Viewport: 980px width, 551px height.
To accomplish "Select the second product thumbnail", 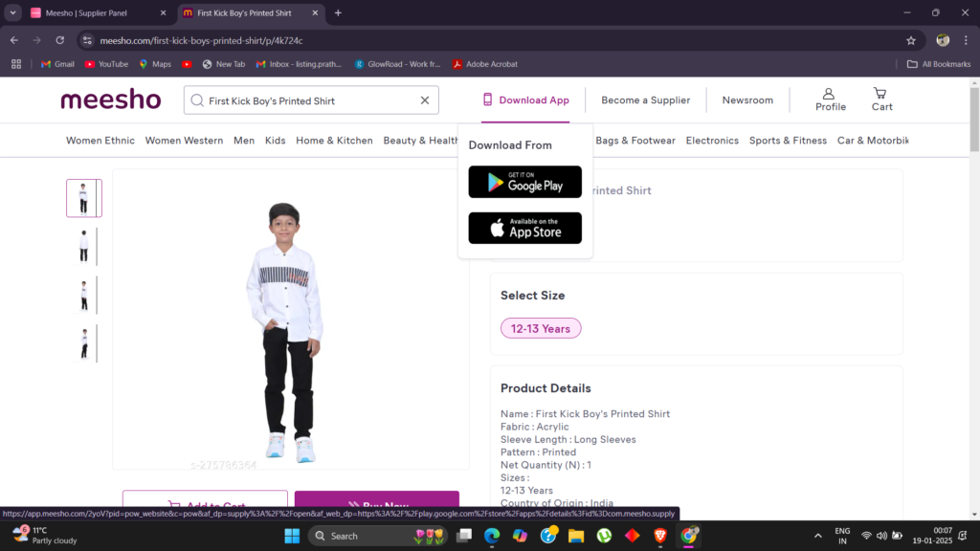I will pyautogui.click(x=84, y=246).
